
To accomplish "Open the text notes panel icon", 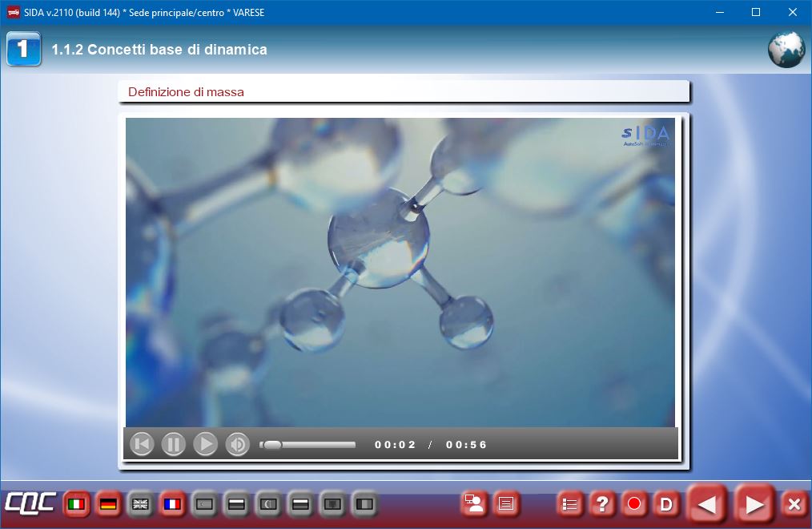I will click(x=506, y=504).
